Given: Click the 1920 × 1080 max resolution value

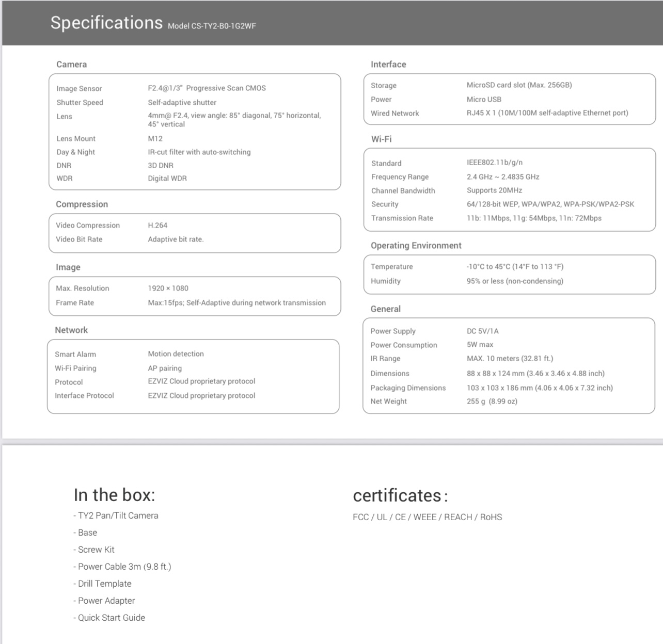Looking at the screenshot, I should pos(168,288).
